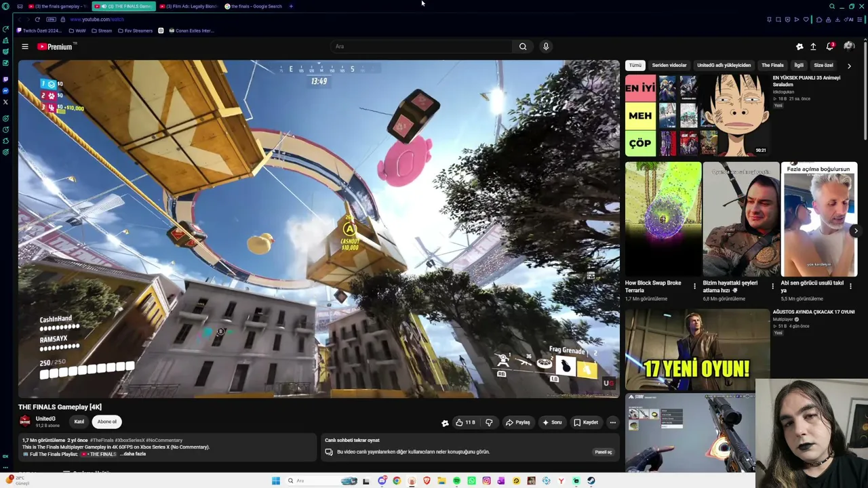The image size is (868, 488).
Task: Expand description with '...daha fazla'
Action: [x=133, y=454]
